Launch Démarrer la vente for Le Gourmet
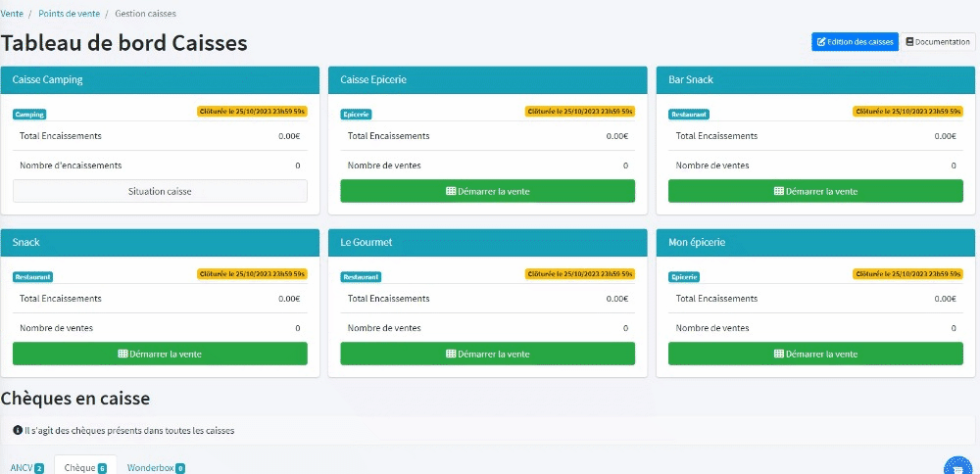Viewport: 980px width, 474px height. pos(487,354)
